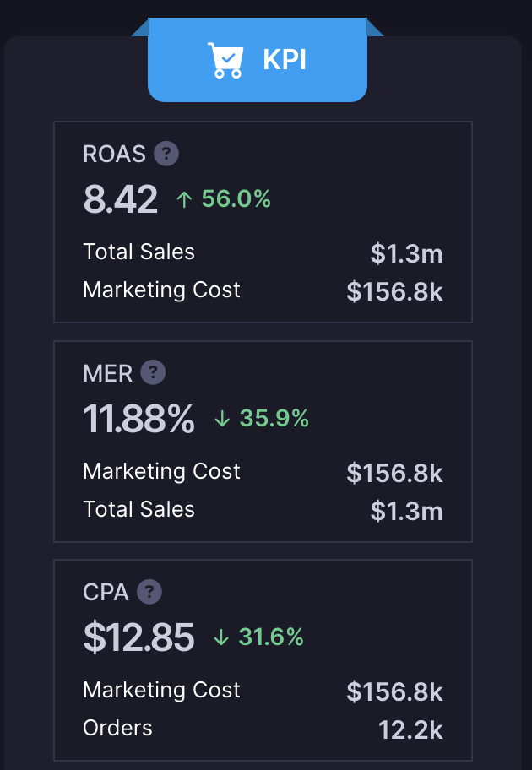Click the Orders label in CPA card

coord(118,729)
